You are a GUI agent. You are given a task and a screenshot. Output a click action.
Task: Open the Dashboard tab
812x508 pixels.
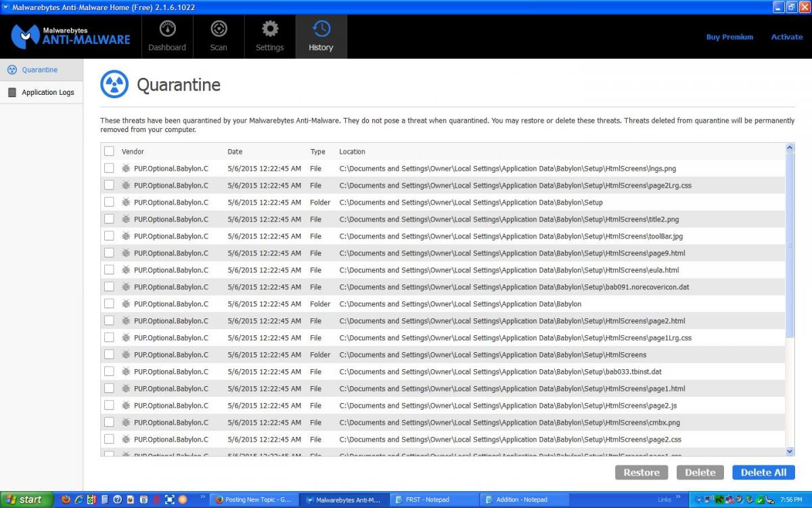167,37
